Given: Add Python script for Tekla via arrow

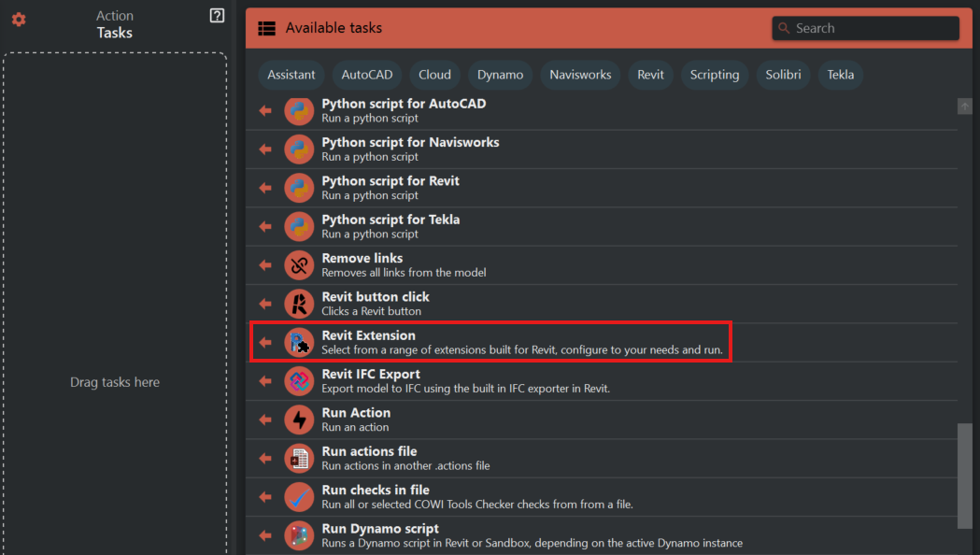Looking at the screenshot, I should 265,227.
